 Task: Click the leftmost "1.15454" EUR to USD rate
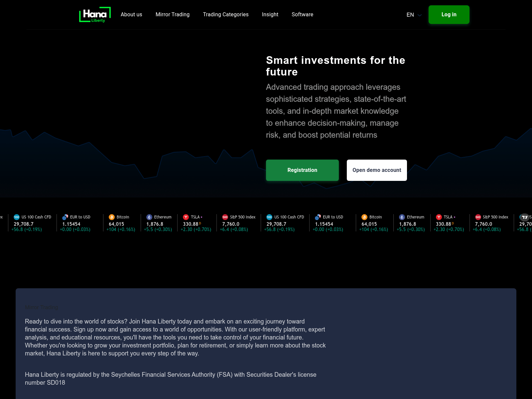coord(71,224)
